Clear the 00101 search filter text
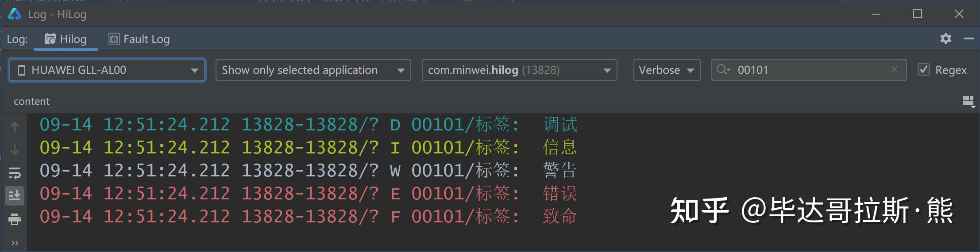Screen dimensions: 980x252 pyautogui.click(x=894, y=70)
